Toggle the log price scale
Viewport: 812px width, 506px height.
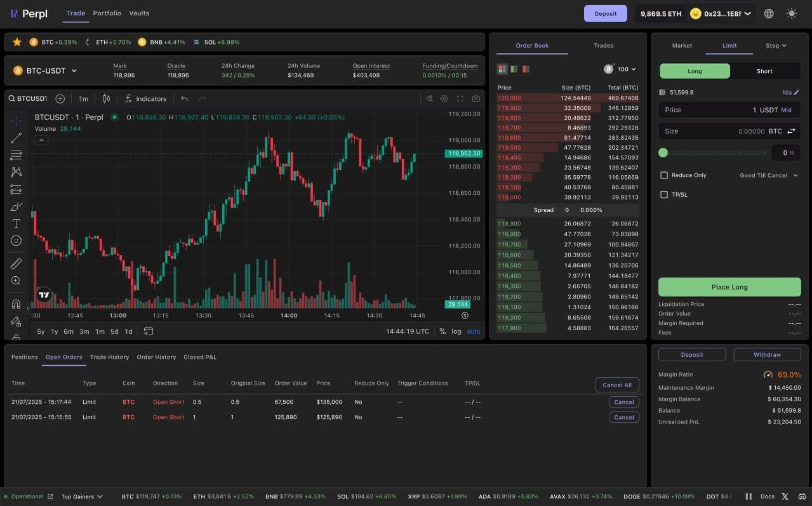pyautogui.click(x=456, y=331)
